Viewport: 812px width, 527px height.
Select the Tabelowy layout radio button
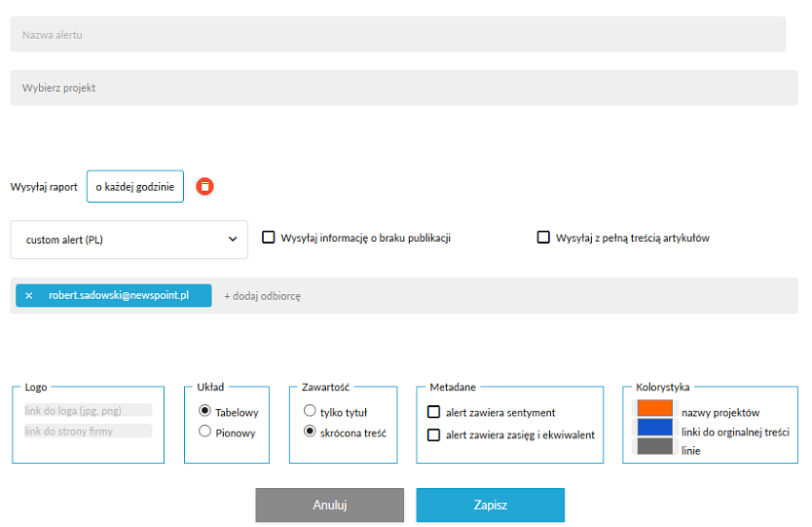(x=204, y=411)
